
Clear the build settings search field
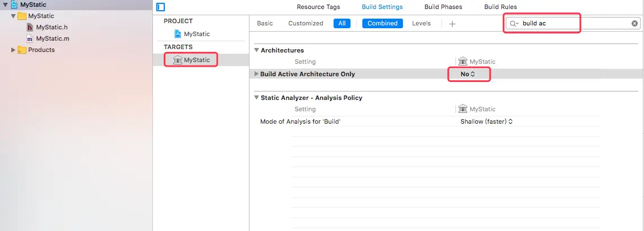[x=635, y=23]
